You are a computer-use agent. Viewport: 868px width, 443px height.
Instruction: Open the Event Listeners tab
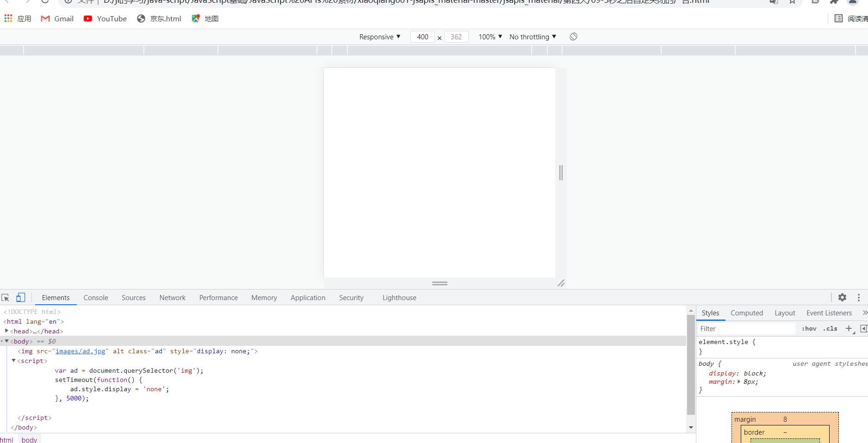click(829, 313)
